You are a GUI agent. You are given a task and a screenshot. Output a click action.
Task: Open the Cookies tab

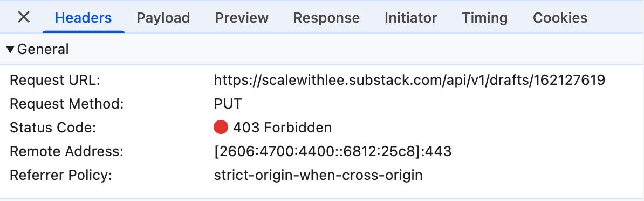pyautogui.click(x=560, y=18)
